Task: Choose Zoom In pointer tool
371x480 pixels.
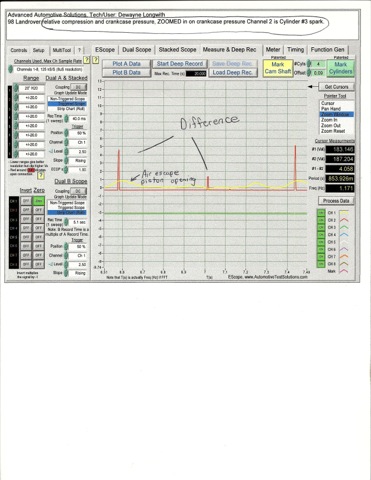Action: (336, 120)
